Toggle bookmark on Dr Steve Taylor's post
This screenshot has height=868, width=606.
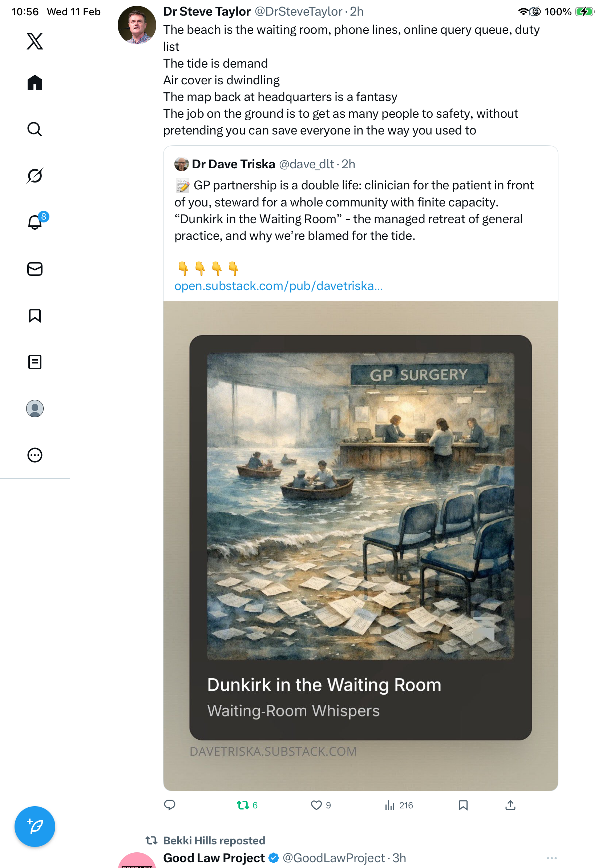[x=463, y=805]
